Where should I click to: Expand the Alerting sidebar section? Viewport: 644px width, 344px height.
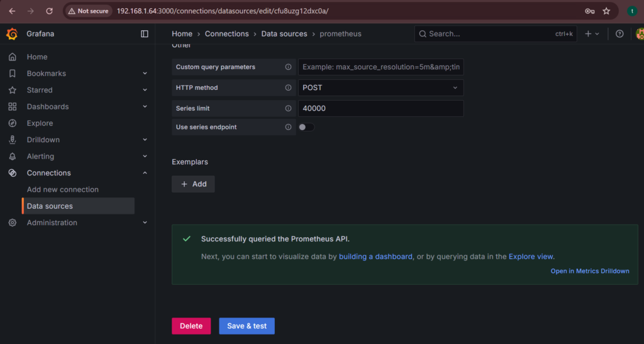145,157
